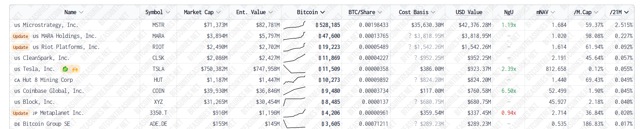The height and width of the screenshot is (129, 644).
Task: Click the question mark before Hut 8's $824.20M cost basis
Action: 416,80
